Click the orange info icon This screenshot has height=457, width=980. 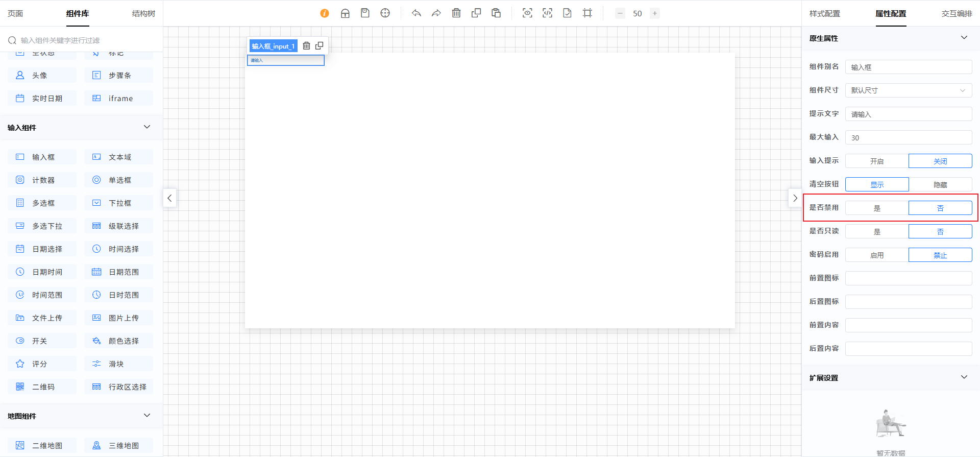tap(325, 13)
